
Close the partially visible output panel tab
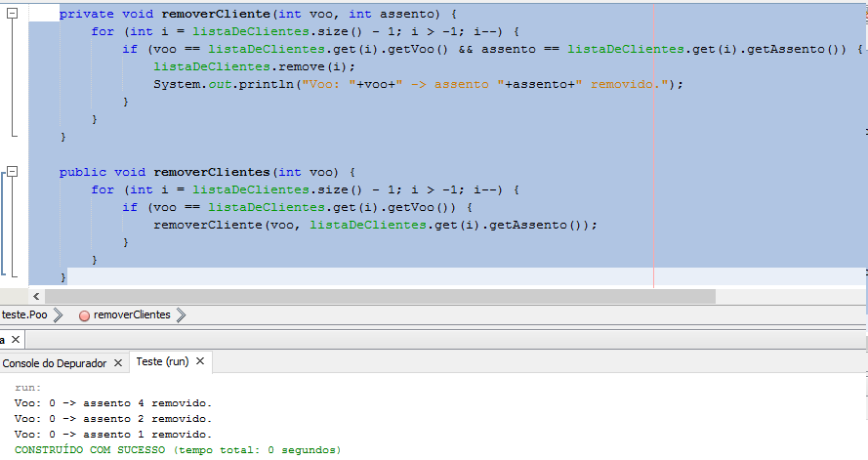click(16, 339)
